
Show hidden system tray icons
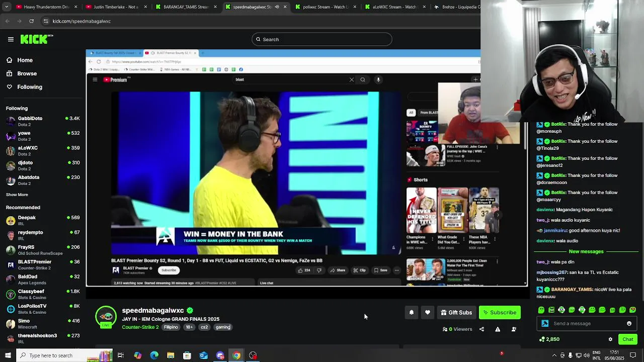click(x=554, y=355)
